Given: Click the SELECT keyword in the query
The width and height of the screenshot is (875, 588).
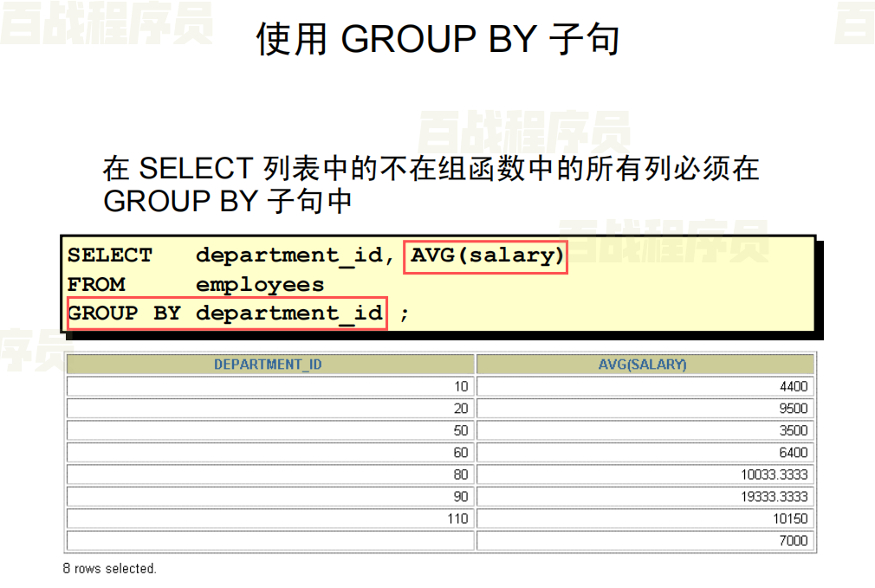Looking at the screenshot, I should click(109, 255).
